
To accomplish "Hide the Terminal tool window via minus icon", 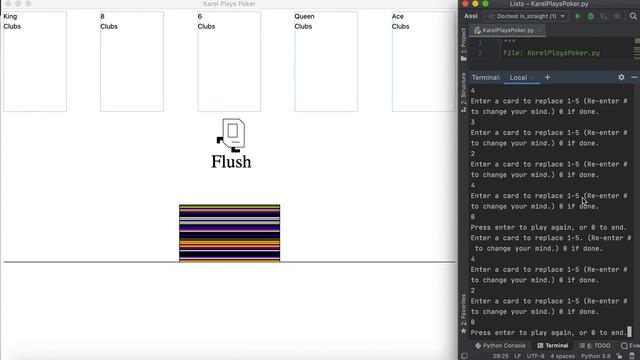I will click(634, 77).
